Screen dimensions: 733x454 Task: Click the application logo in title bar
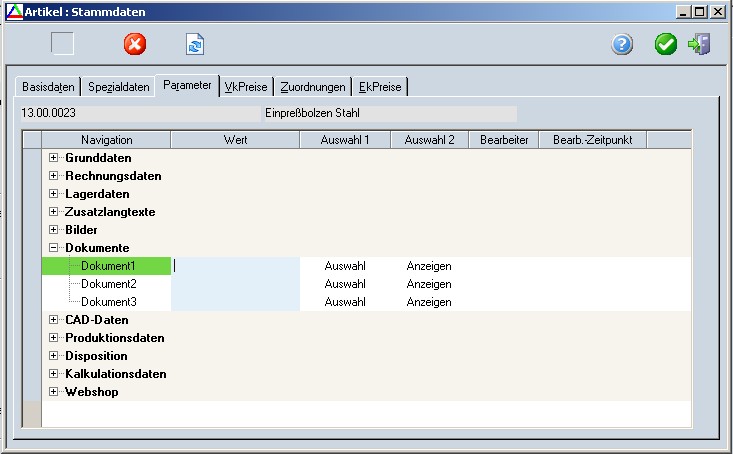coord(12,11)
